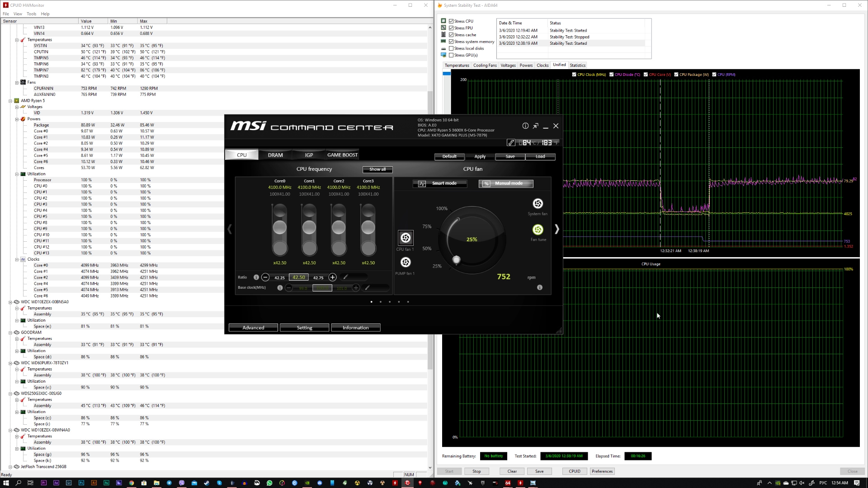868x488 pixels.
Task: Collapse Clocks node in HWMonitor
Action: pyautogui.click(x=17, y=259)
